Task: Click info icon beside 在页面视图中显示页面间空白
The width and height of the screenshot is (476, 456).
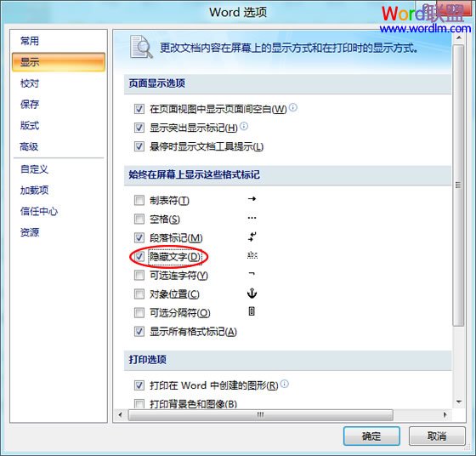Action: (x=293, y=107)
